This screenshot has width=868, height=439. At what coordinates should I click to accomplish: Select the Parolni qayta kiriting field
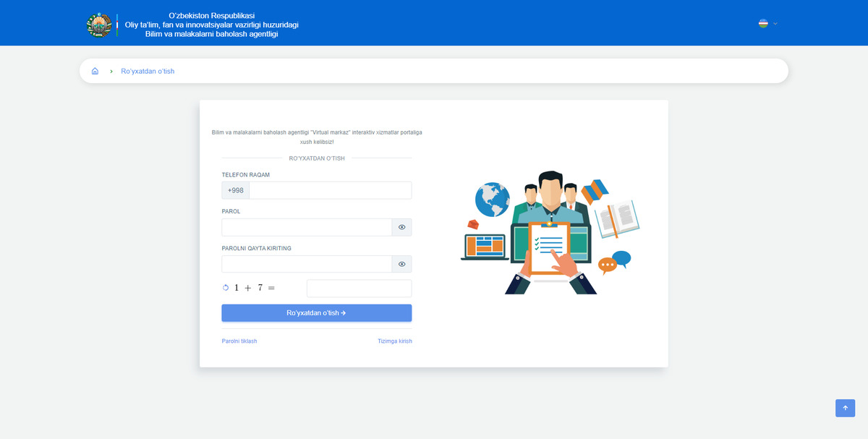click(307, 264)
